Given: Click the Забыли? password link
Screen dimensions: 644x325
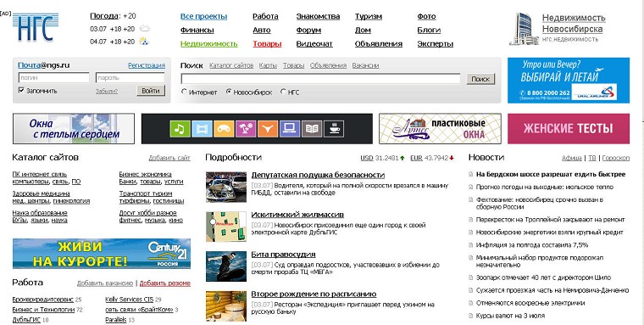Looking at the screenshot, I should pos(107,92).
